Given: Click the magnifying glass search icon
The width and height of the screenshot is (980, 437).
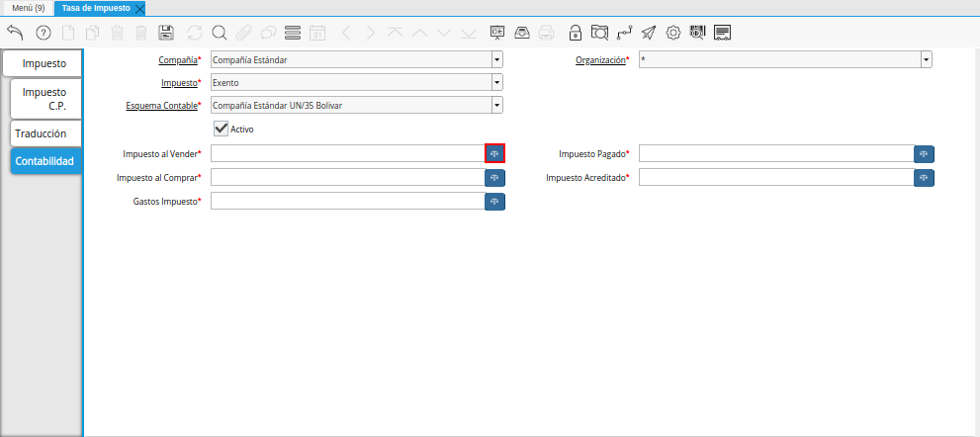Looking at the screenshot, I should point(219,33).
